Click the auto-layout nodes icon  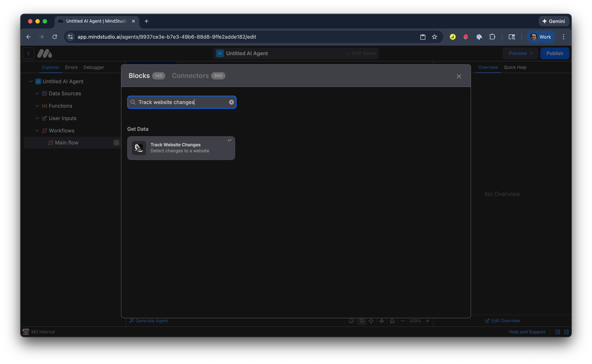(x=382, y=321)
